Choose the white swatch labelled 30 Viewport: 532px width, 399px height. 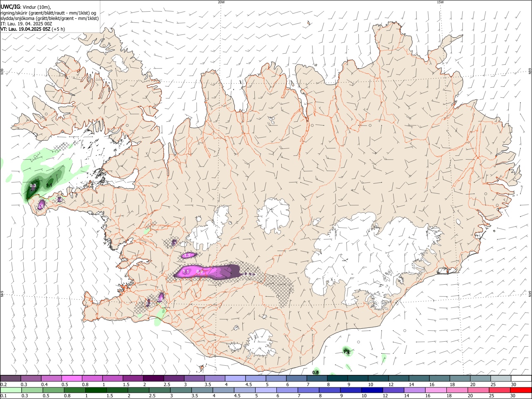(521, 379)
